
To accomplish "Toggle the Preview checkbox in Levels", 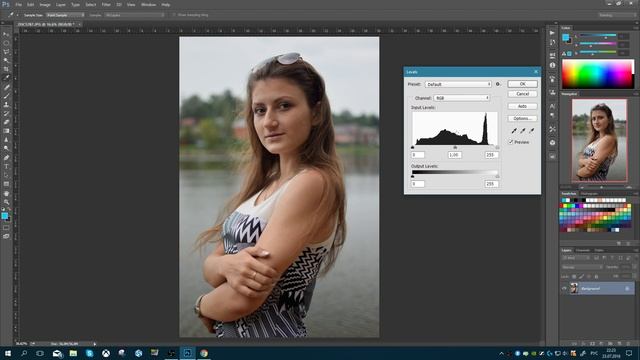I will click(511, 142).
